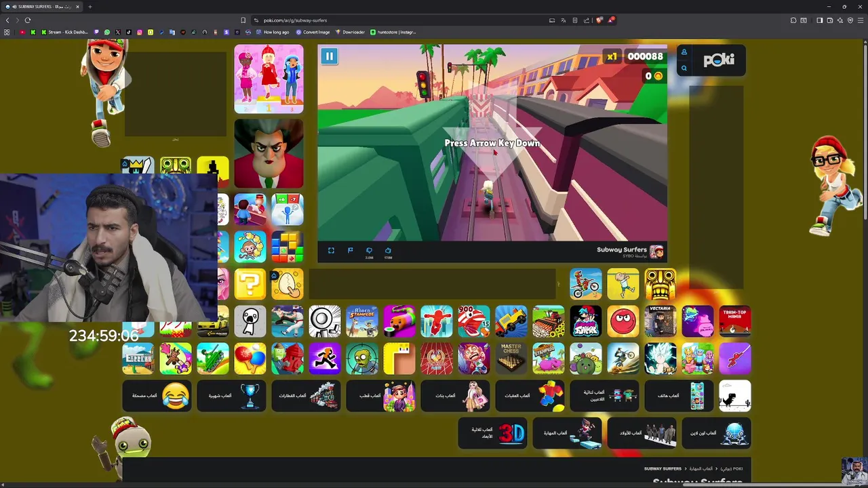
Task: Open two-player games category
Action: (604, 396)
